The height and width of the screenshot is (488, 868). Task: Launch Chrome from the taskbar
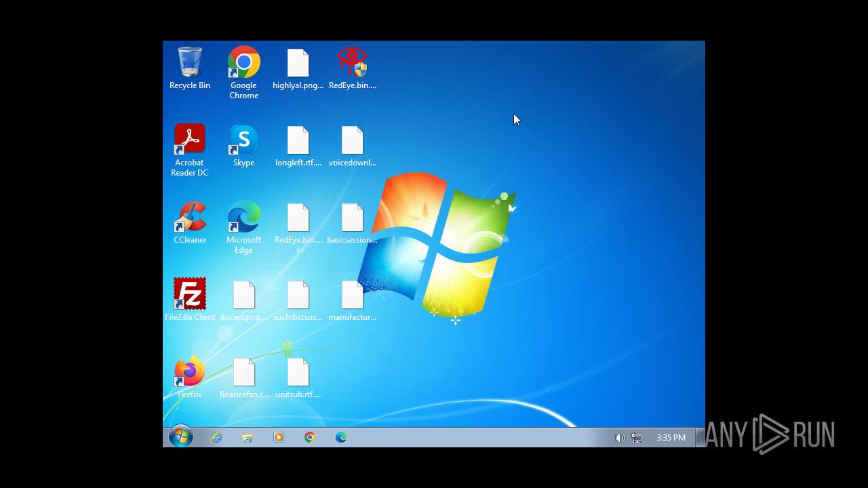[310, 437]
